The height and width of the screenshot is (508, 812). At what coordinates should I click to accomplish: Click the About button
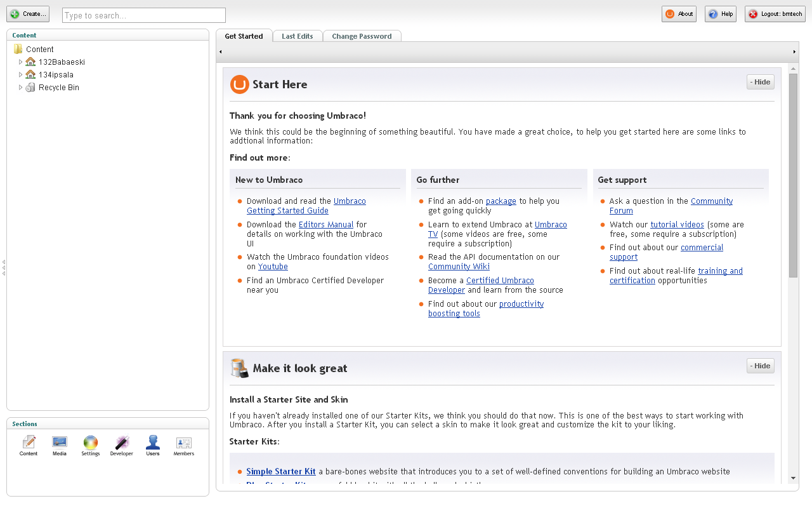coord(679,14)
